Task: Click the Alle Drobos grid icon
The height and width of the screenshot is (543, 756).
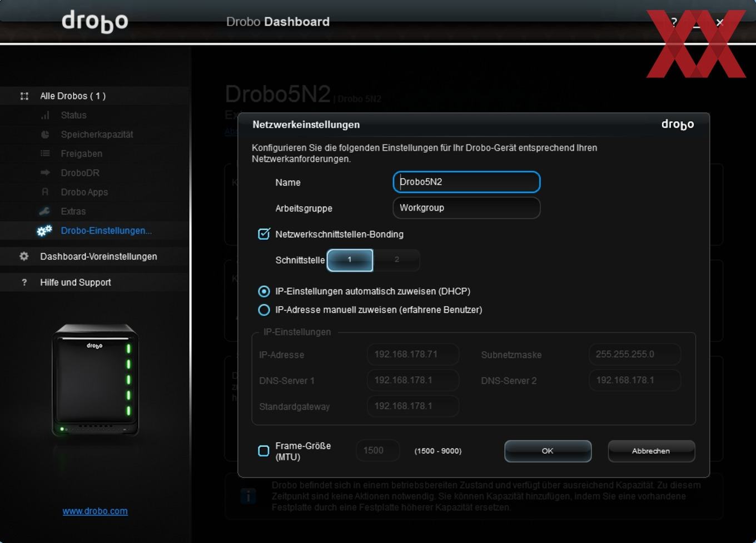Action: point(24,96)
